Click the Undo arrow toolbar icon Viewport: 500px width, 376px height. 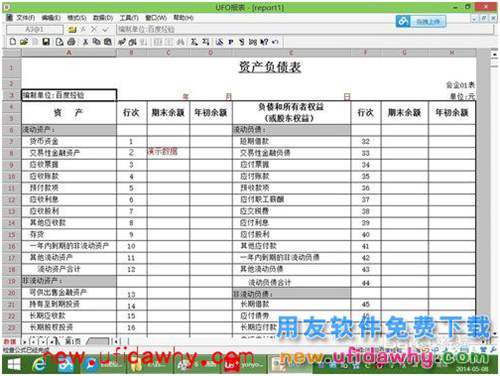[275, 42]
